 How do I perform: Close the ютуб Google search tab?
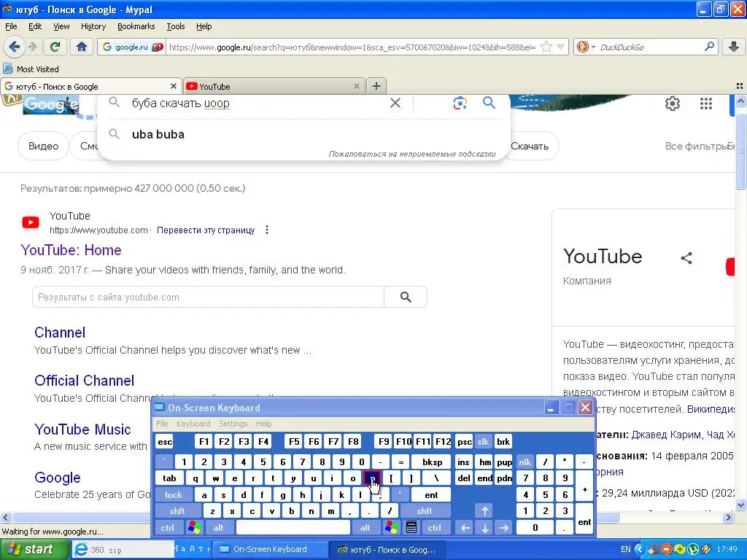click(174, 86)
